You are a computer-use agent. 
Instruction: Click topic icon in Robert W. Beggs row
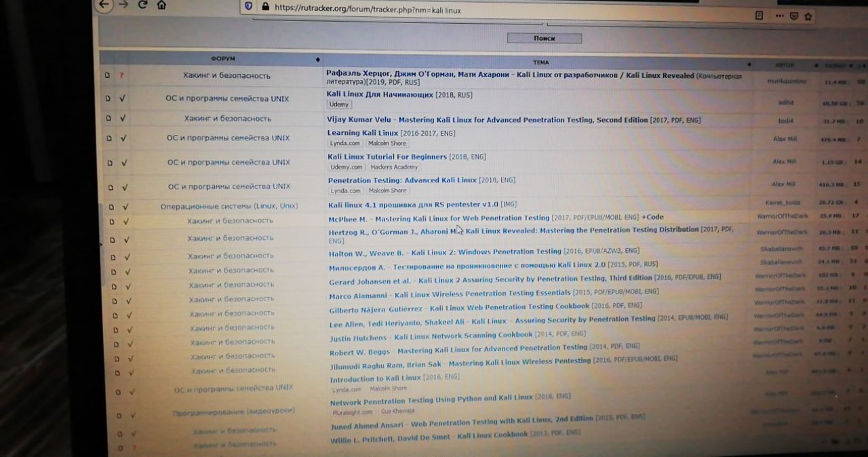point(116,359)
